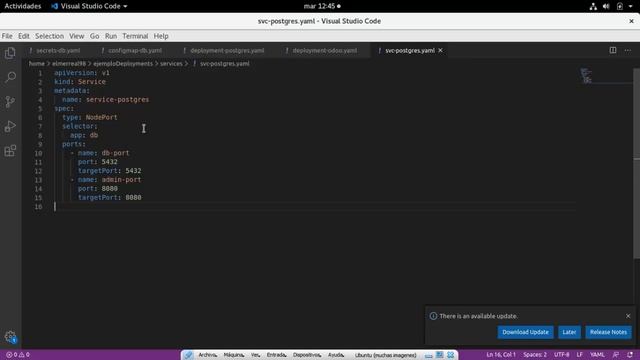The height and width of the screenshot is (360, 640).
Task: Switch to the secrets-db.yaml tab
Action: click(x=58, y=50)
